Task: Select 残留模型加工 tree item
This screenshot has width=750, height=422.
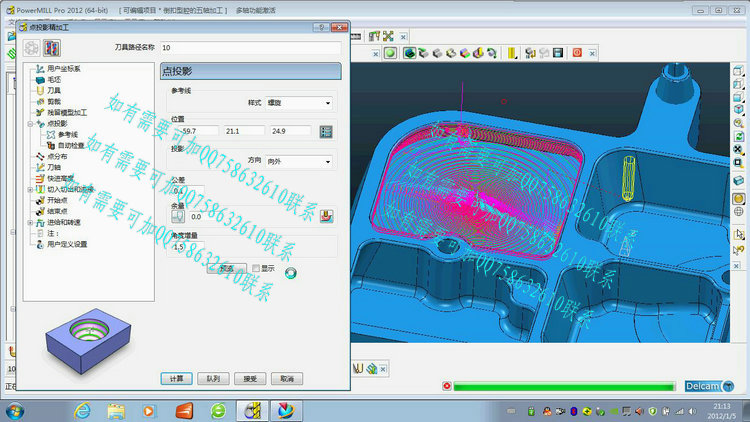Action: coord(67,113)
